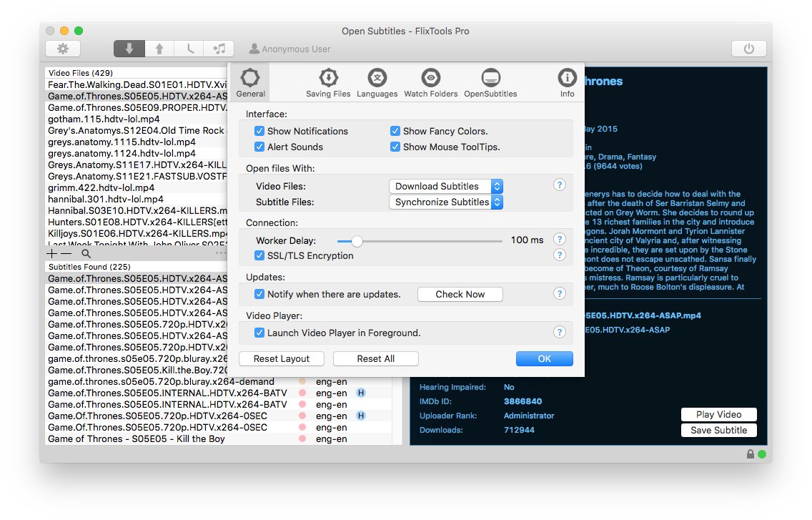This screenshot has height=520, width=812.
Task: Select game.of.thrones.s05e05.720p.bluray.x264-demand subtitle
Action: 219,381
